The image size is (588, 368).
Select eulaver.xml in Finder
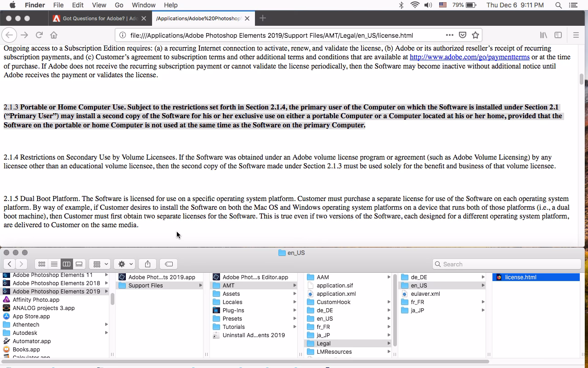(x=425, y=293)
